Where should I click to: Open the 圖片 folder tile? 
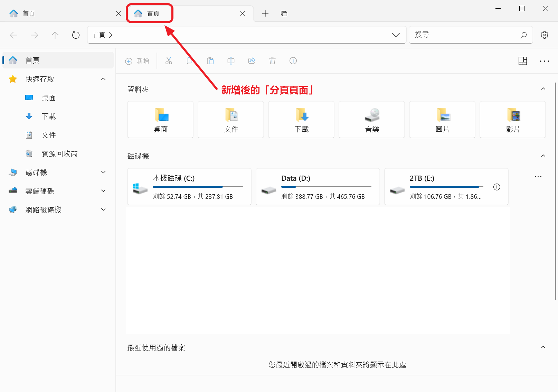[x=442, y=120]
